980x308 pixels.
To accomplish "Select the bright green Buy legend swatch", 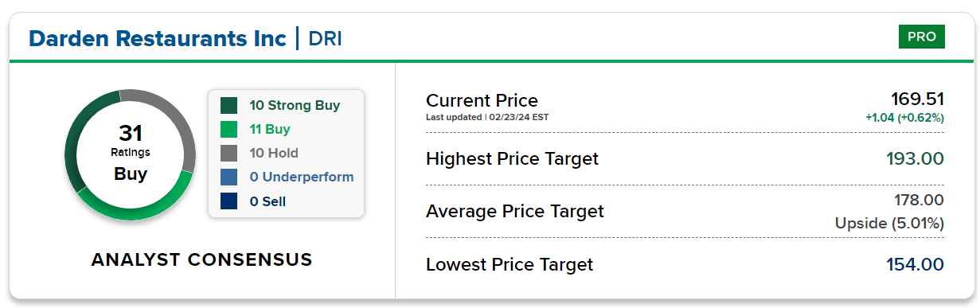I will point(228,129).
